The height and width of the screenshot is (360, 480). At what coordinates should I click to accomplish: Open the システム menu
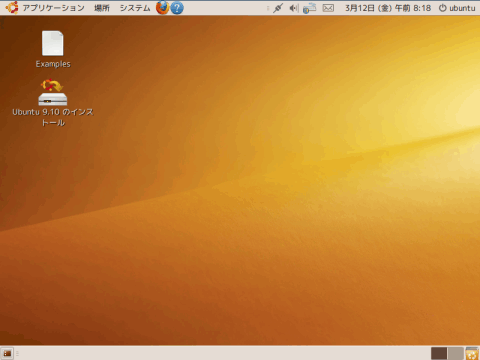tap(135, 8)
